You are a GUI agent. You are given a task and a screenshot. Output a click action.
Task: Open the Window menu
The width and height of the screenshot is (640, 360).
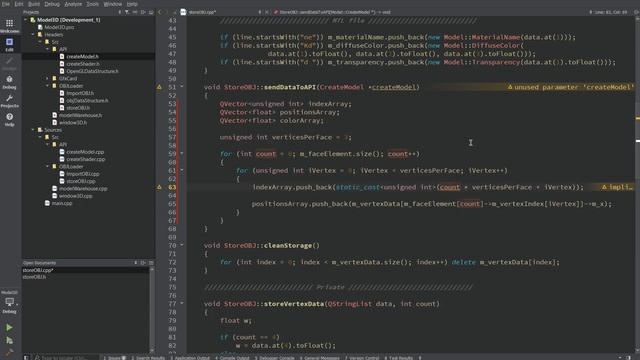[x=113, y=4]
